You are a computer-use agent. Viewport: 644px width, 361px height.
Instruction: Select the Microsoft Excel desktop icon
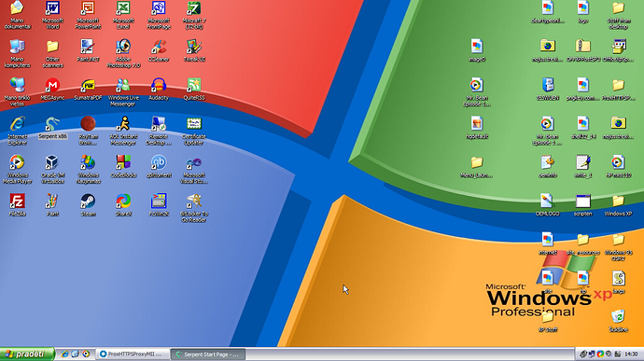coord(123,15)
